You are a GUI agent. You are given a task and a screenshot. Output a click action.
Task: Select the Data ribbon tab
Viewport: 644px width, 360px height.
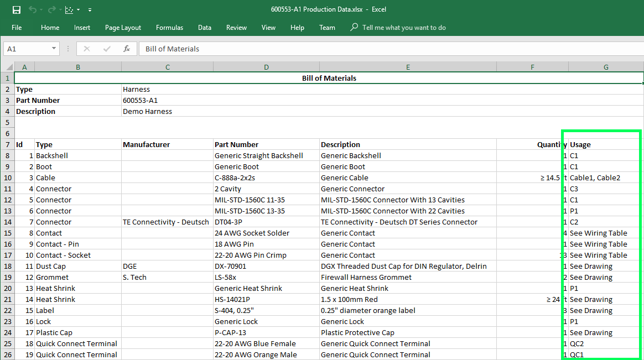coord(205,28)
